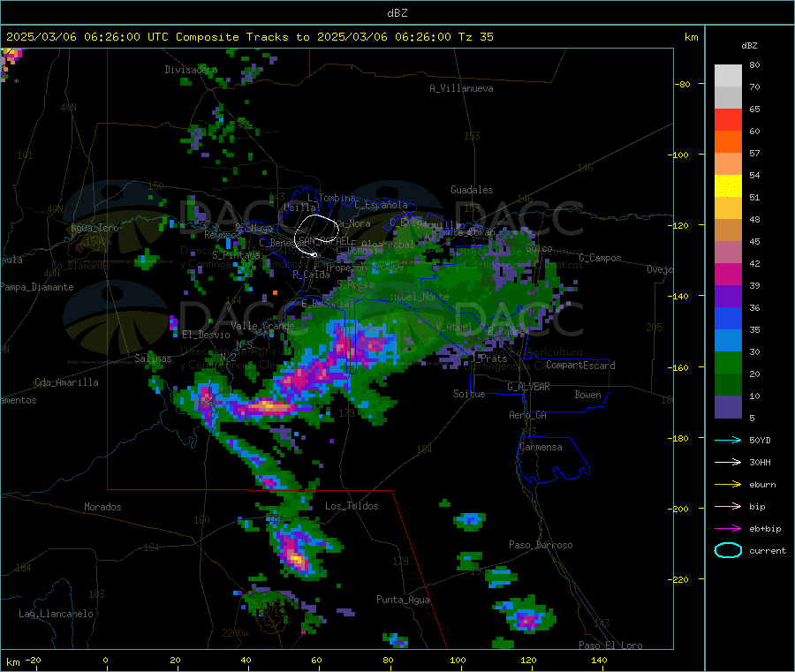Click the dBZ title at top
This screenshot has width=795, height=672.
coord(397,12)
